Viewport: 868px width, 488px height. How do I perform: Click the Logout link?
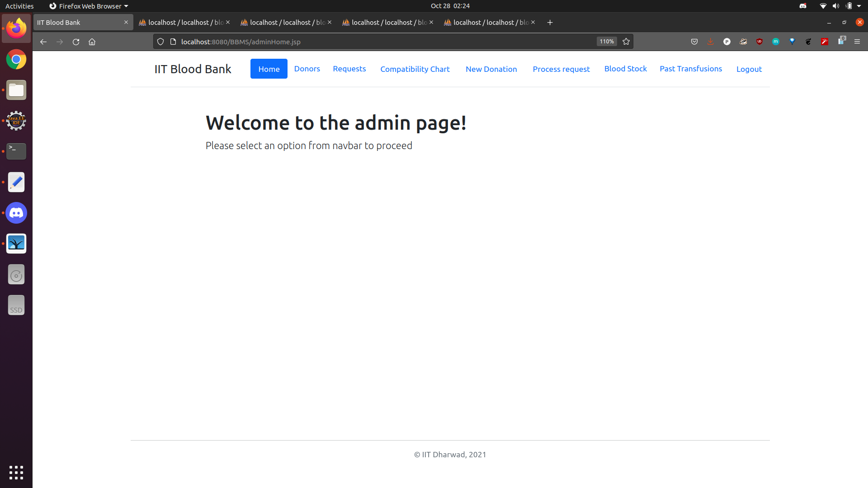pos(750,69)
